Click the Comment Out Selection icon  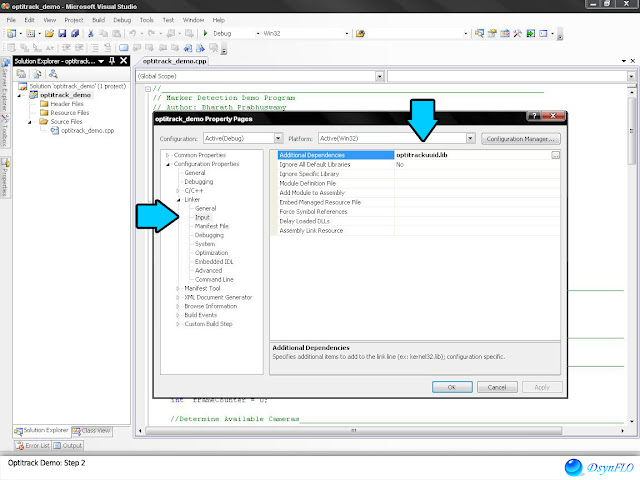click(95, 48)
